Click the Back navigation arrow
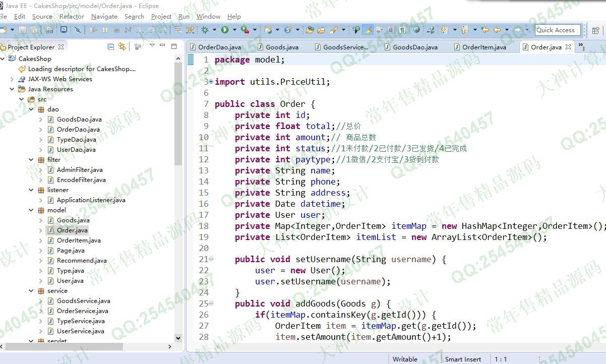This screenshot has width=606, height=364. click(497, 30)
